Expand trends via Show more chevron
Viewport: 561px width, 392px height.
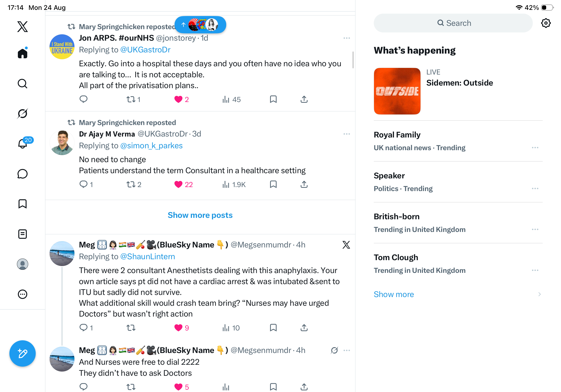[539, 294]
